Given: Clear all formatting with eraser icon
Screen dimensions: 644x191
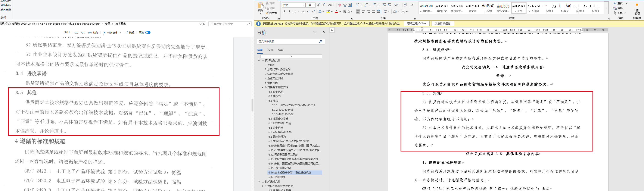Looking at the screenshot, I should click(339, 5).
